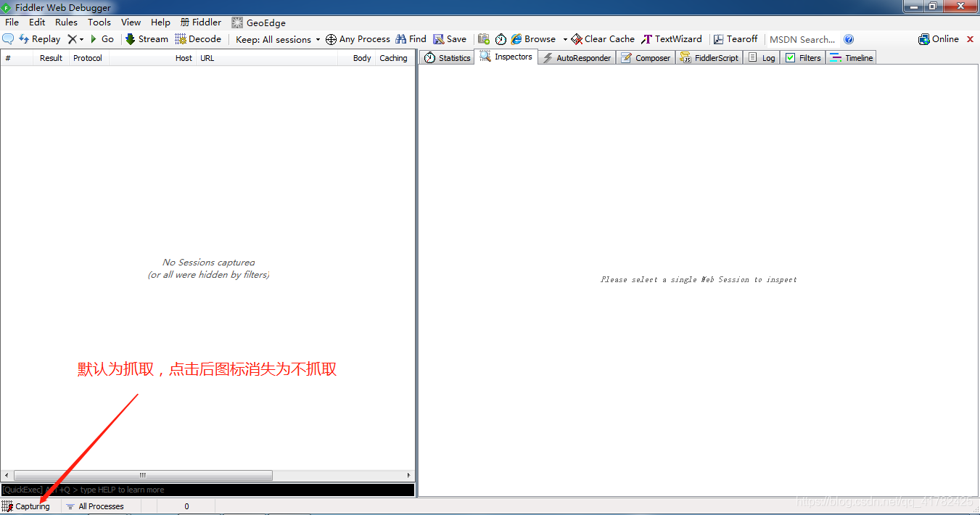The height and width of the screenshot is (515, 980).
Task: Switch to the Inspectors tab
Action: tap(506, 57)
